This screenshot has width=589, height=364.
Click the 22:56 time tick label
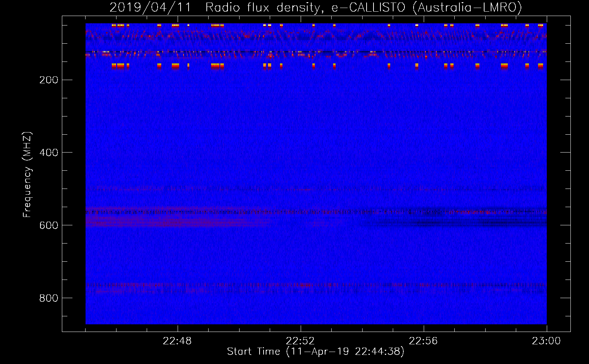423,341
